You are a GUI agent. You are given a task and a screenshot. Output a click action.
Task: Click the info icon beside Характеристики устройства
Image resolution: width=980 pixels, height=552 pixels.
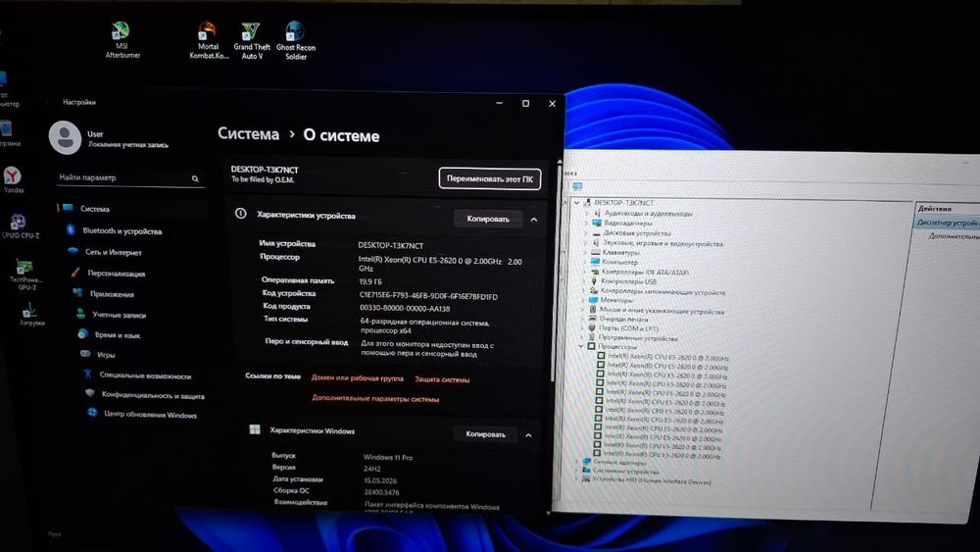pos(241,214)
